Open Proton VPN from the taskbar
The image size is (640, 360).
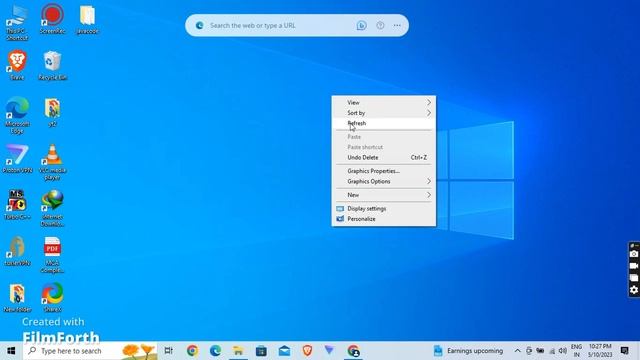tap(329, 350)
